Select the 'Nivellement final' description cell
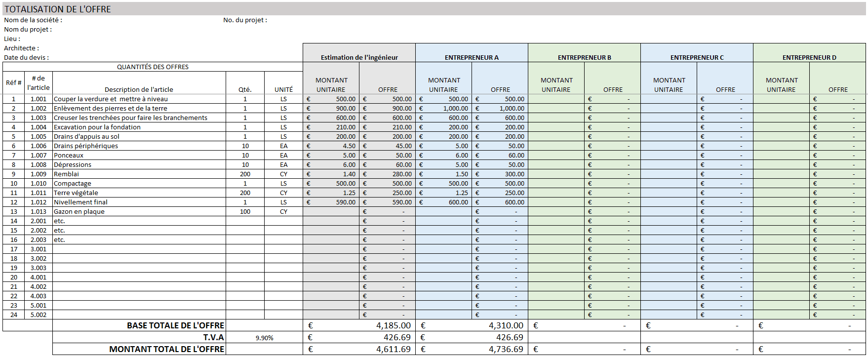This screenshot has height=357, width=868. point(80,202)
